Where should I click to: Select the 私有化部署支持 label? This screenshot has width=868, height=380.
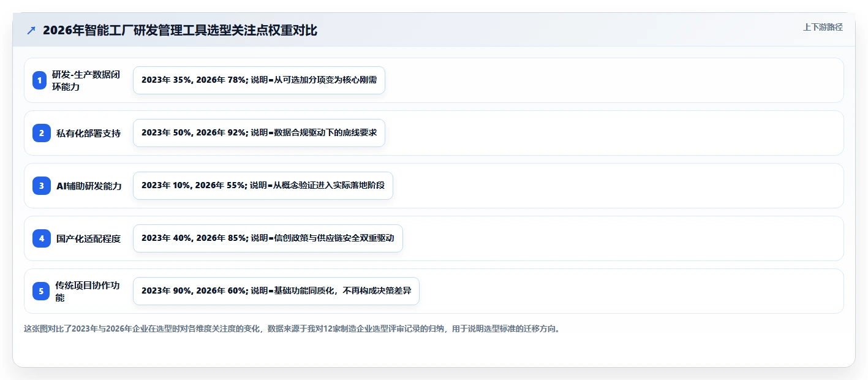[88, 133]
